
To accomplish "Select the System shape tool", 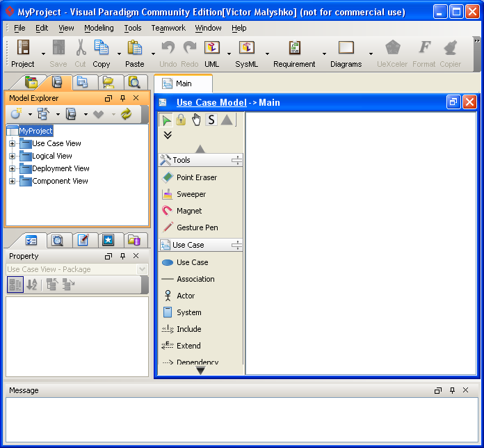I will [x=181, y=312].
